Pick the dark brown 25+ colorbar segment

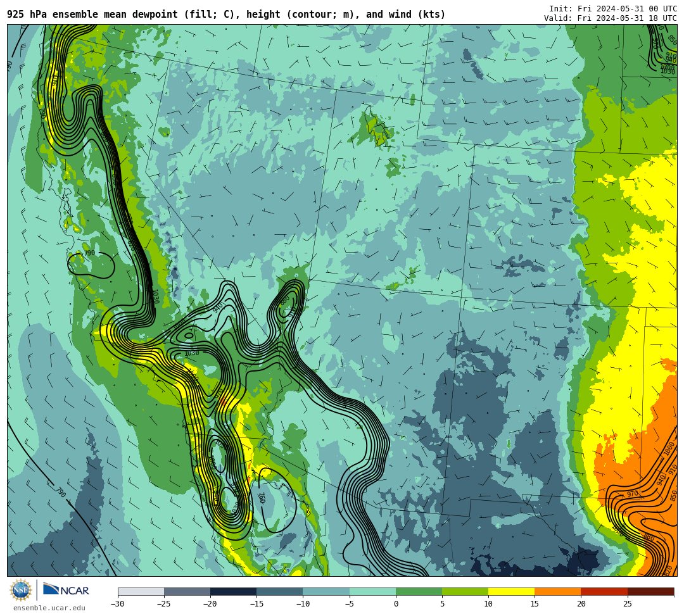pos(651,591)
